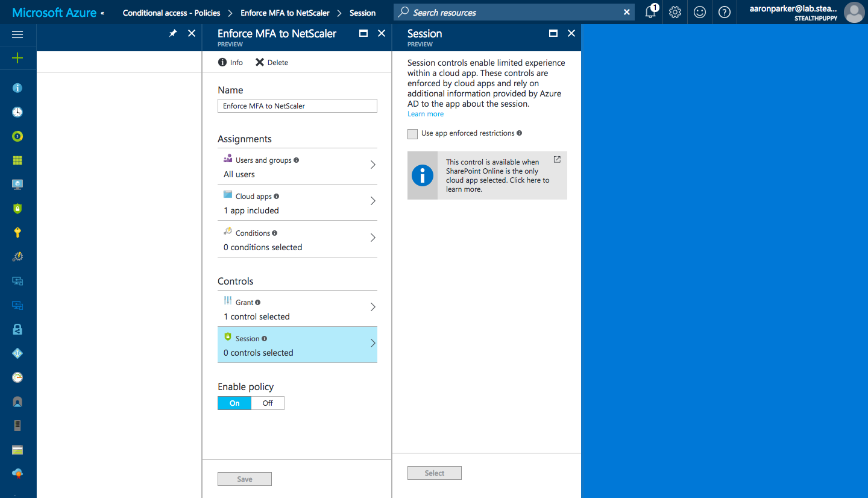Set Enable policy to Off

tap(268, 403)
